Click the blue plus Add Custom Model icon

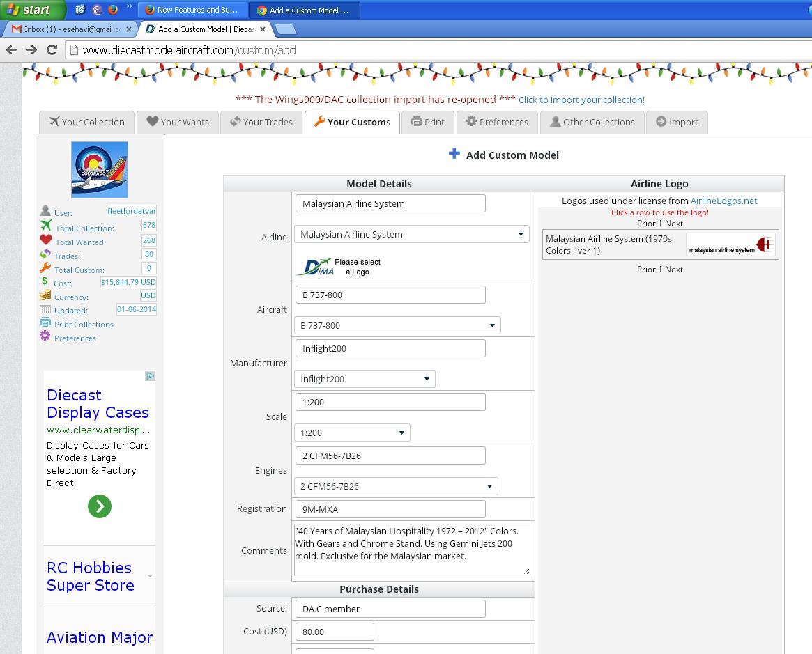(x=454, y=153)
